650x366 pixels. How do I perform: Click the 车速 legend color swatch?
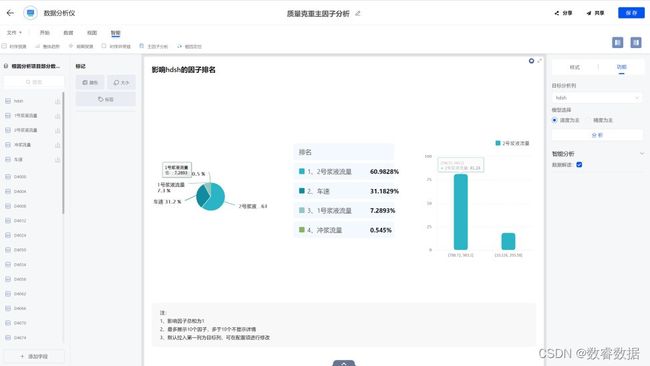302,191
